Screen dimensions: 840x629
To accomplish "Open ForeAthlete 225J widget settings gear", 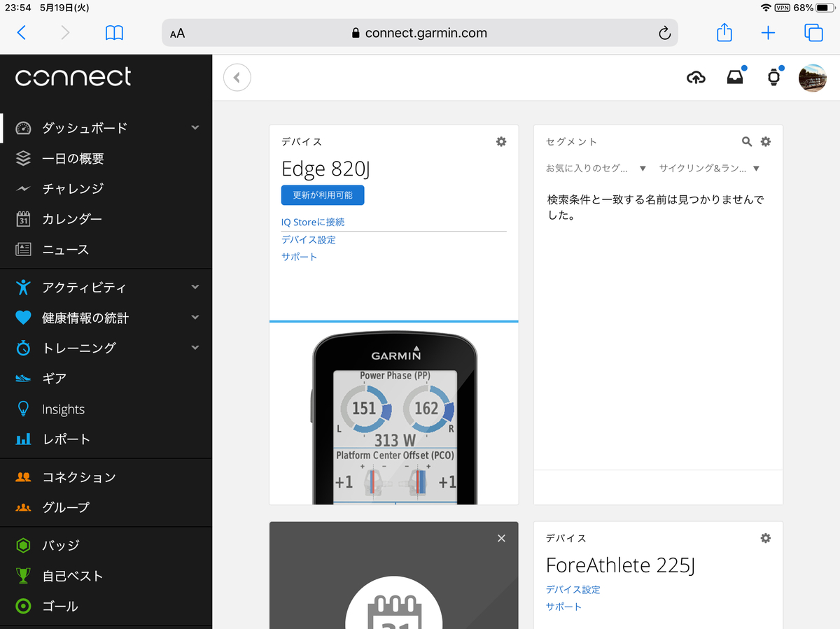I will (766, 538).
